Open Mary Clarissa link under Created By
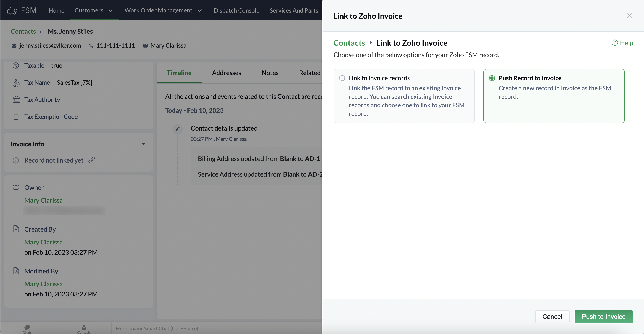 pos(43,242)
